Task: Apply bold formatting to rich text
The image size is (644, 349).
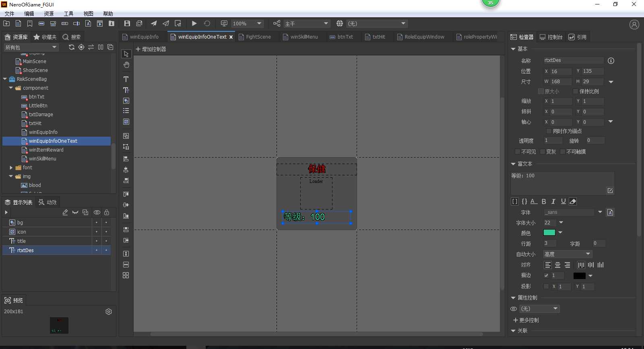Action: 544,201
